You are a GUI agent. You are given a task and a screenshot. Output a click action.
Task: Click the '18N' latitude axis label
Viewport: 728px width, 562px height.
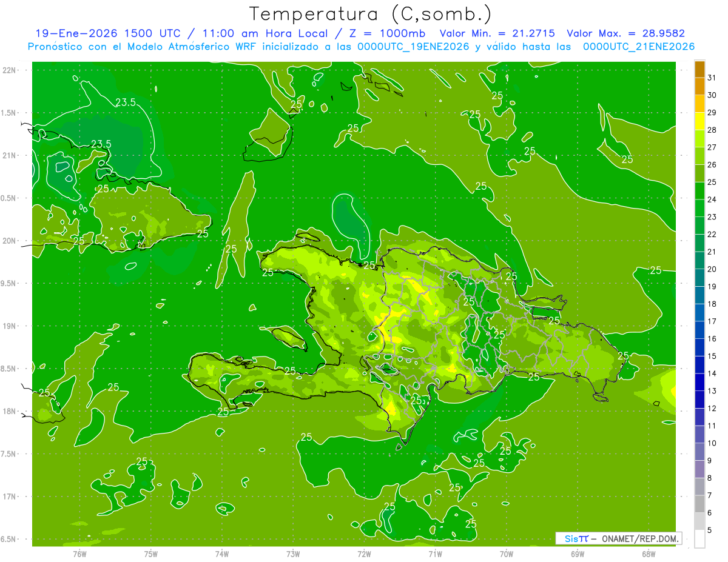point(10,411)
